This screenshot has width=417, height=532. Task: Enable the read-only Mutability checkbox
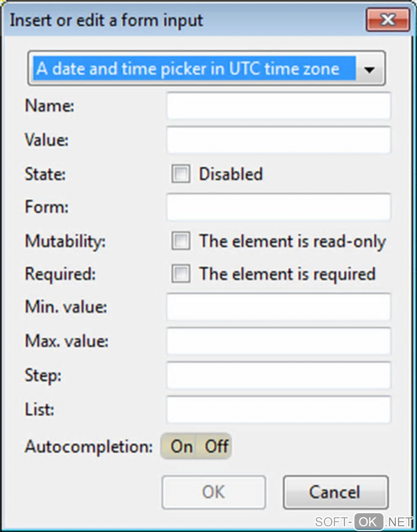pyautogui.click(x=181, y=241)
